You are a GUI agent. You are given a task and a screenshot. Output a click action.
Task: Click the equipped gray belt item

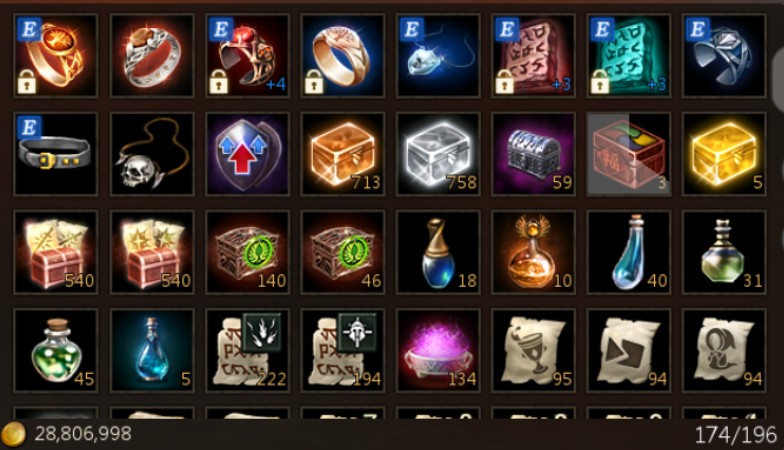[x=56, y=154]
